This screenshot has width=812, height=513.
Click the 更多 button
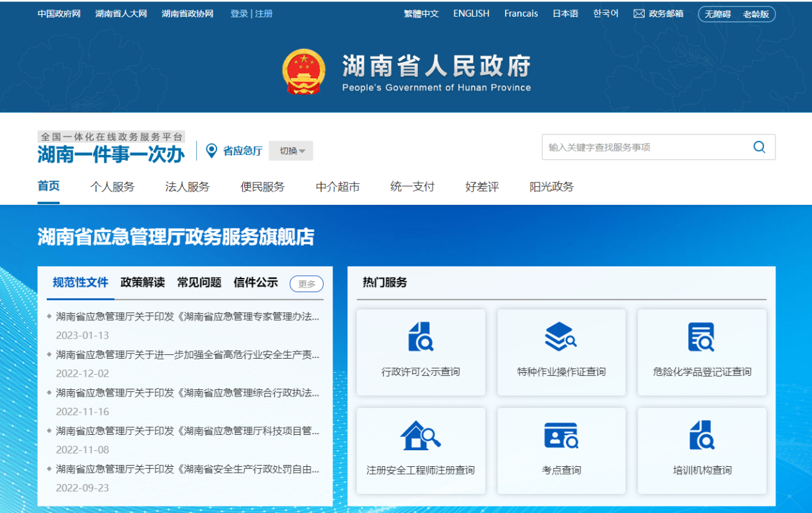[306, 284]
